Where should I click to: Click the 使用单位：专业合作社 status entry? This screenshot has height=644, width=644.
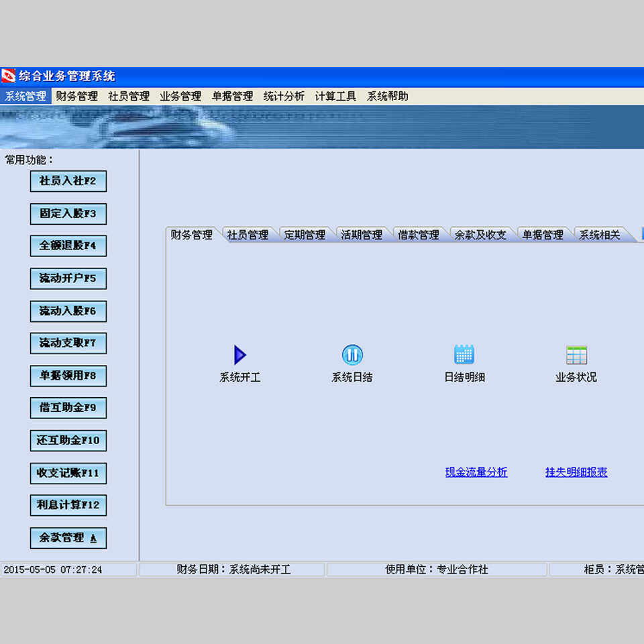pyautogui.click(x=437, y=570)
